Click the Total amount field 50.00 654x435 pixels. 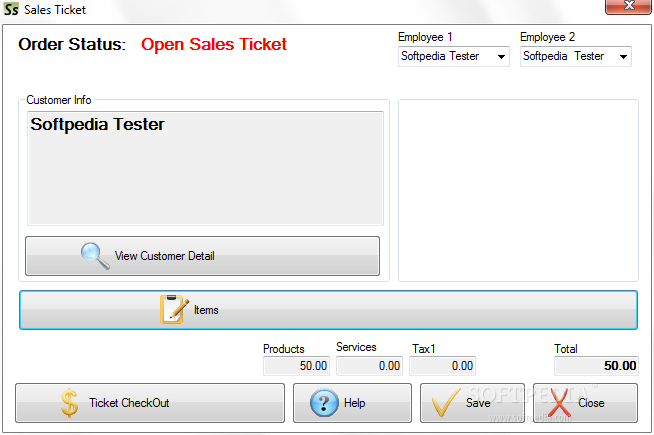(596, 366)
